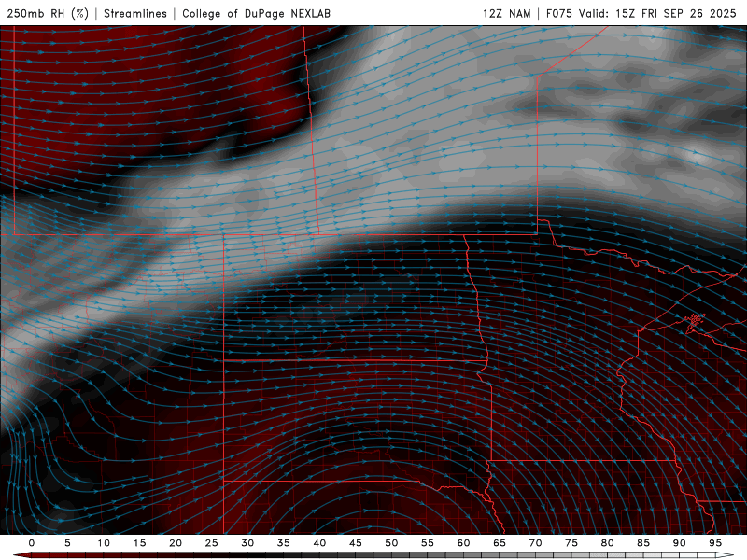The image size is (747, 560).
Task: Click the '50' legend value
Action: [x=391, y=543]
